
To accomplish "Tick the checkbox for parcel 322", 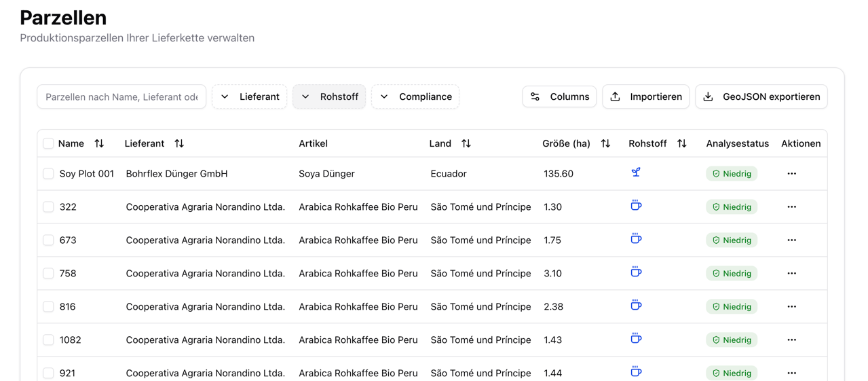I will pyautogui.click(x=48, y=207).
